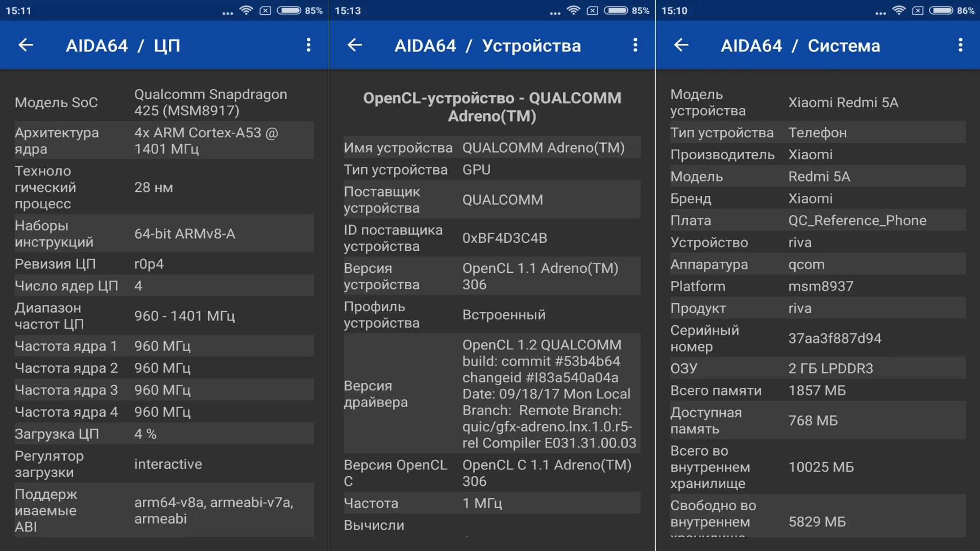Select the 'Имя устройства' row
Viewport: 980px width, 551px height.
[x=492, y=147]
